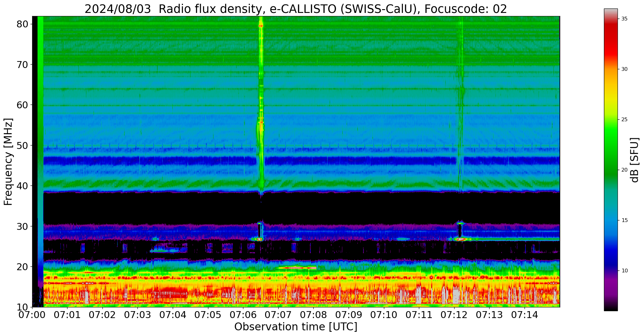Click the colorbar tick label 30

[624, 69]
